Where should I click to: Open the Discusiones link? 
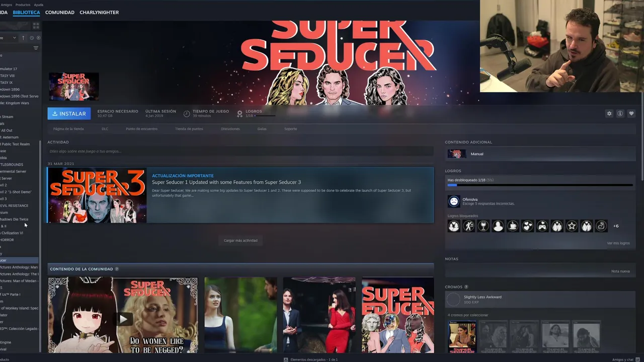(x=230, y=129)
